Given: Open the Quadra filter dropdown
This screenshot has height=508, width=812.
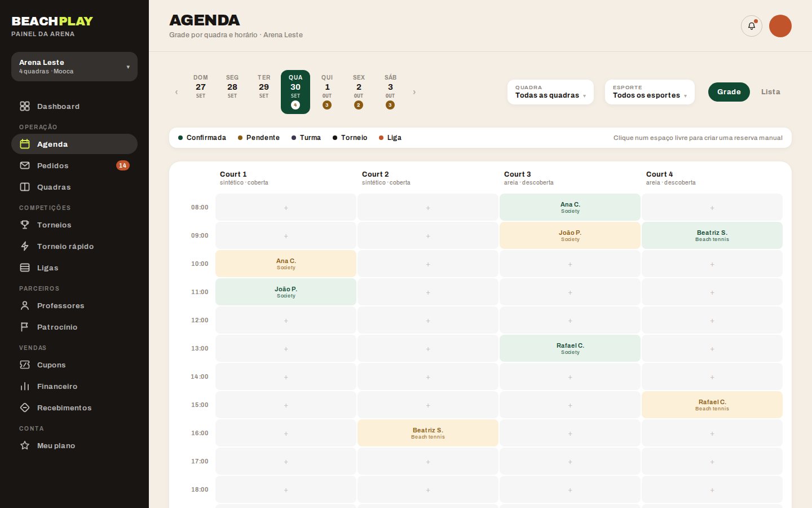Looking at the screenshot, I should point(550,92).
